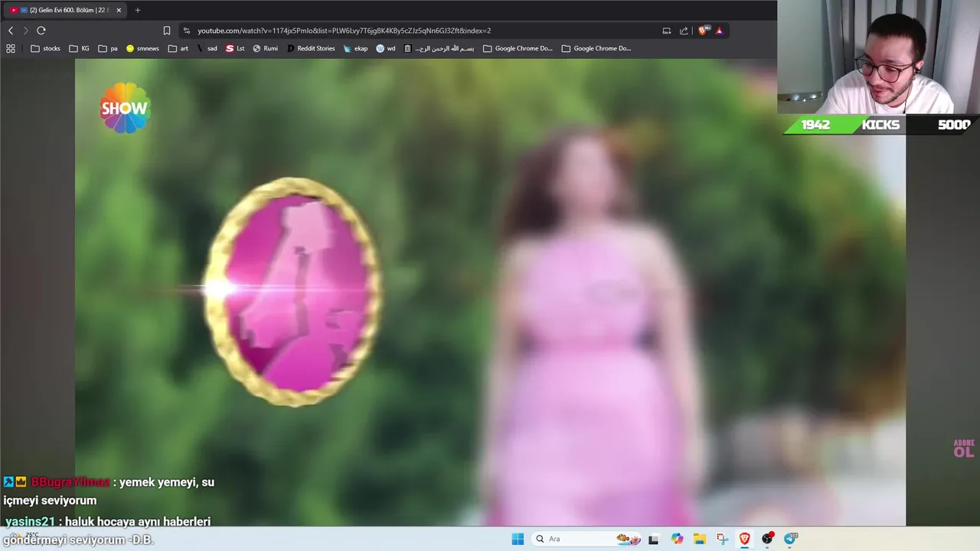Open the Windows Start menu
Screen dimensions: 980x551
point(518,539)
